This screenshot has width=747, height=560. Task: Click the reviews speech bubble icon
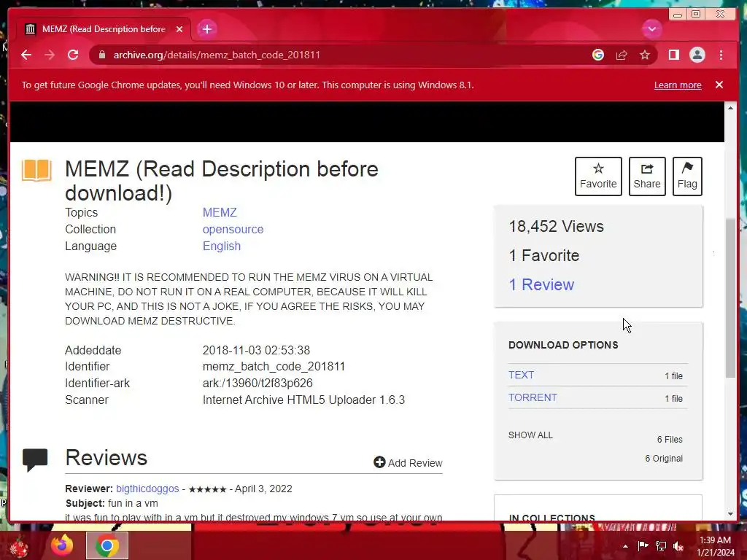35,460
